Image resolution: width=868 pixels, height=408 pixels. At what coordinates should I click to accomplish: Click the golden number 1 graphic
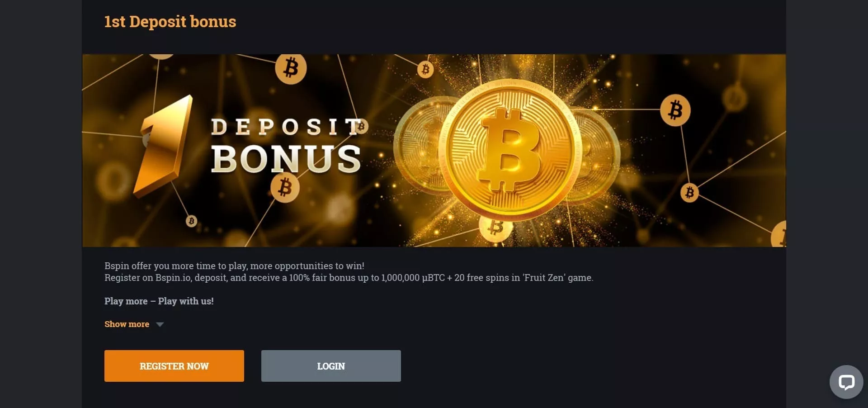164,146
